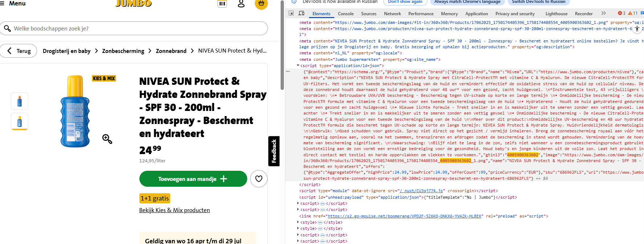Expand the second collapsed script node
This screenshot has height=244, width=644.
298,210
